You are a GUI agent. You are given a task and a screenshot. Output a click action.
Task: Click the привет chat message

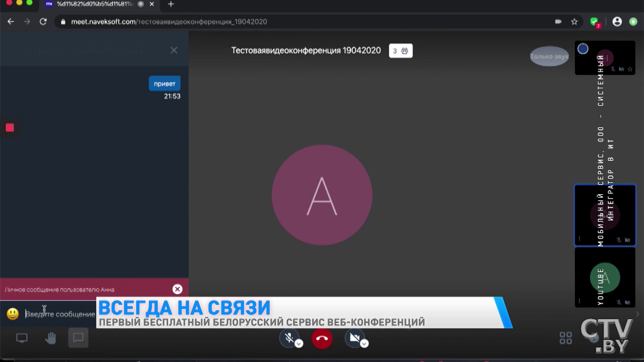point(164,84)
